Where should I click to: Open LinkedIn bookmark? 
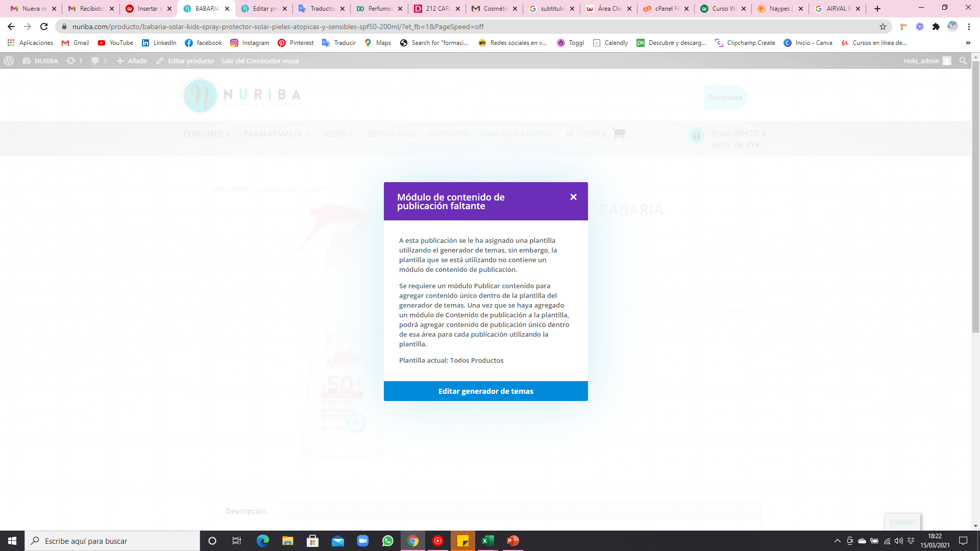click(x=159, y=43)
